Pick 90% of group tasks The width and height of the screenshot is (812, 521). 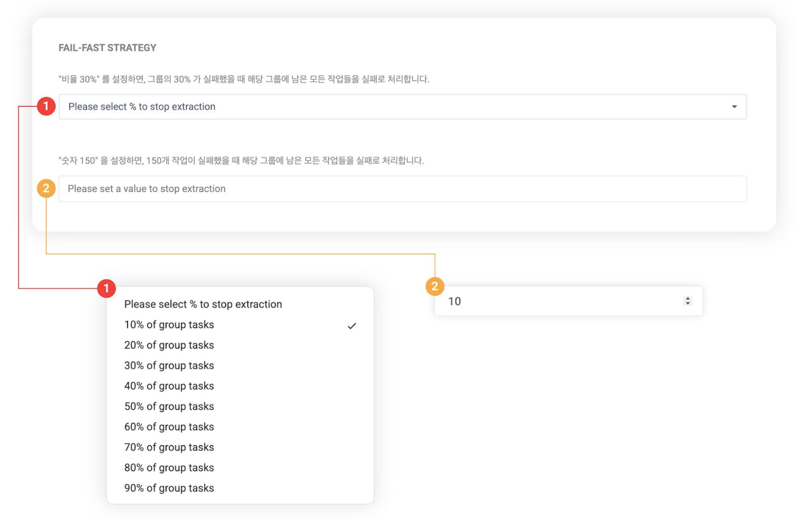pyautogui.click(x=169, y=488)
